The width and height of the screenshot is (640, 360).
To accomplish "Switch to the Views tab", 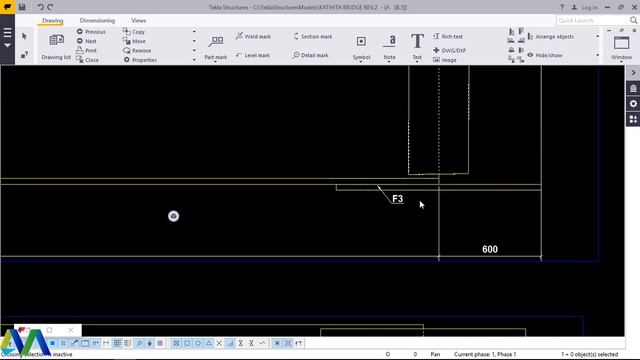I will [x=138, y=20].
